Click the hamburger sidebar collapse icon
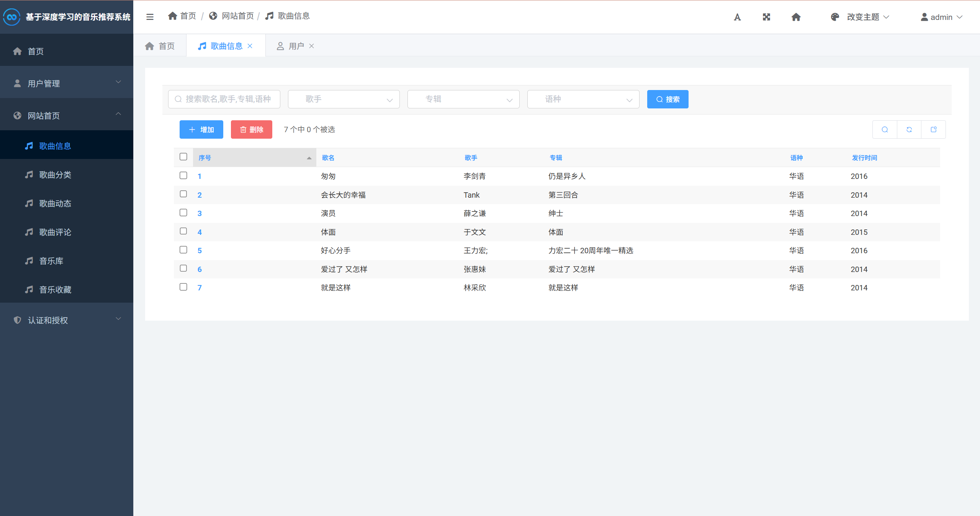The height and width of the screenshot is (516, 980). point(150,17)
